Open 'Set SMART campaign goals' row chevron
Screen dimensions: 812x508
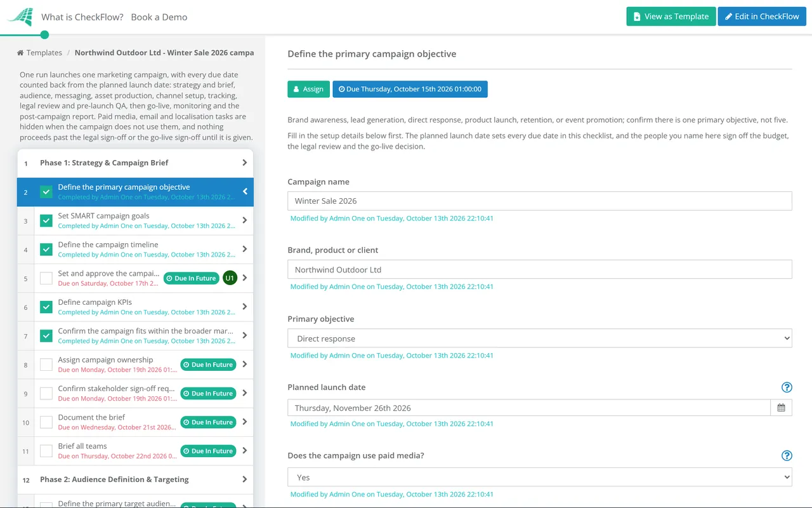(244, 220)
